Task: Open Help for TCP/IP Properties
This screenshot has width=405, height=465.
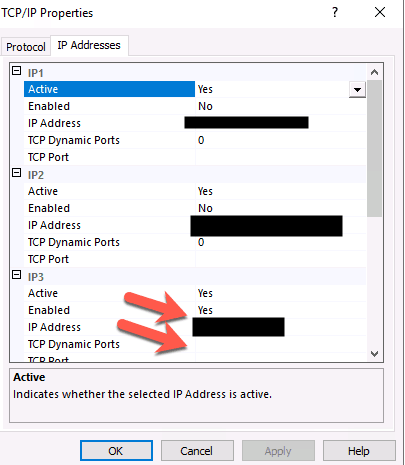Action: pyautogui.click(x=359, y=451)
